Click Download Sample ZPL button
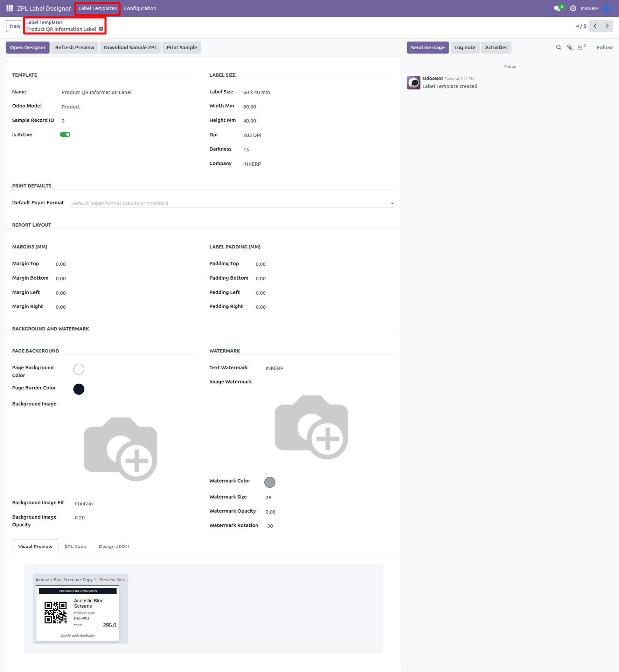619x672 pixels. tap(130, 48)
